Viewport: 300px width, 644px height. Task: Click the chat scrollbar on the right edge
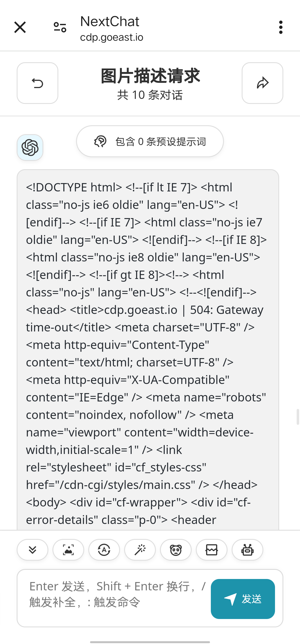(298, 417)
